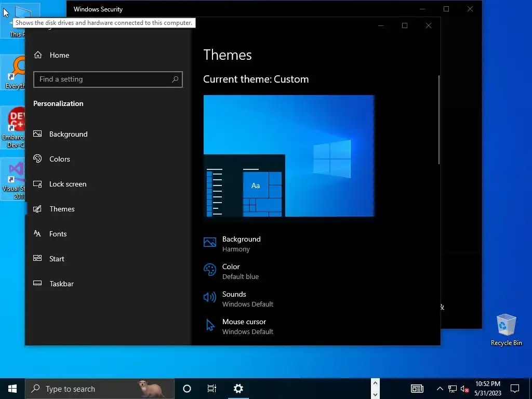Select the Embarcadero Dev-C++ desktop shortcut
532x399 pixels.
13,127
